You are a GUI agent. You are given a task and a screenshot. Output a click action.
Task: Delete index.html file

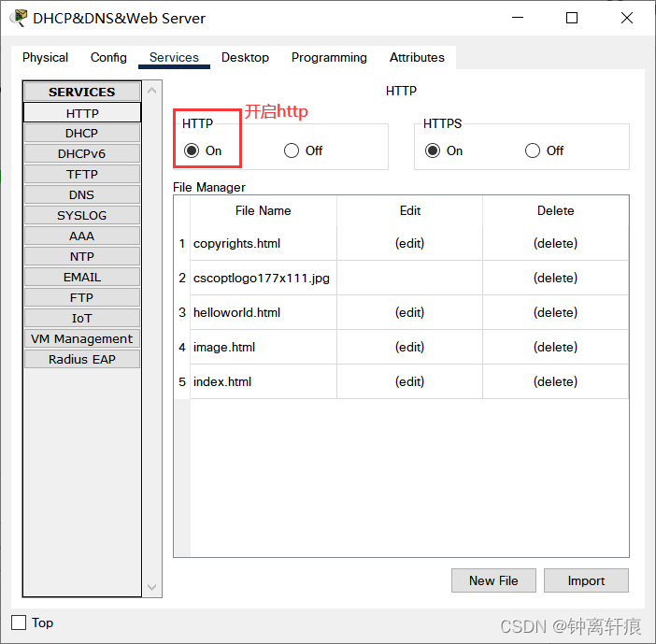555,381
